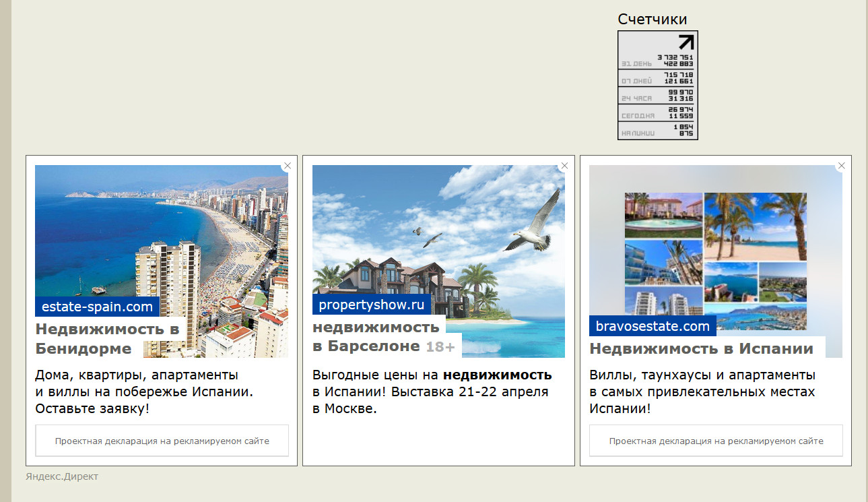The height and width of the screenshot is (502, 868).
Task: Select the 'Недвижимость в Испании' headline
Action: (x=701, y=349)
